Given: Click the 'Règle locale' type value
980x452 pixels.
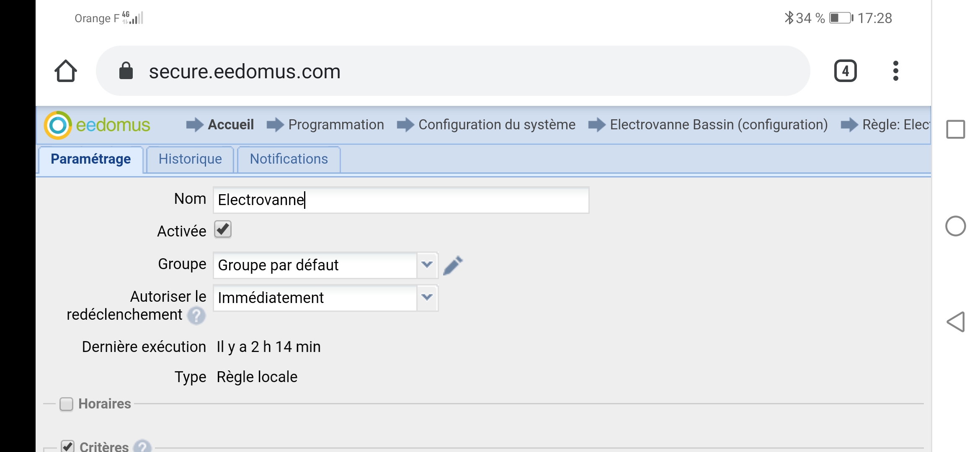Looking at the screenshot, I should tap(257, 377).
